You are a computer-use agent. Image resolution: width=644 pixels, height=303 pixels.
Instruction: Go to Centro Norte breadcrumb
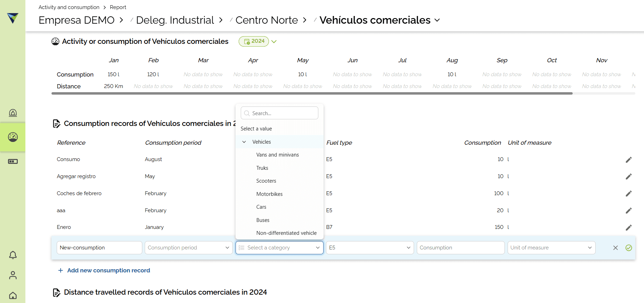(x=267, y=20)
